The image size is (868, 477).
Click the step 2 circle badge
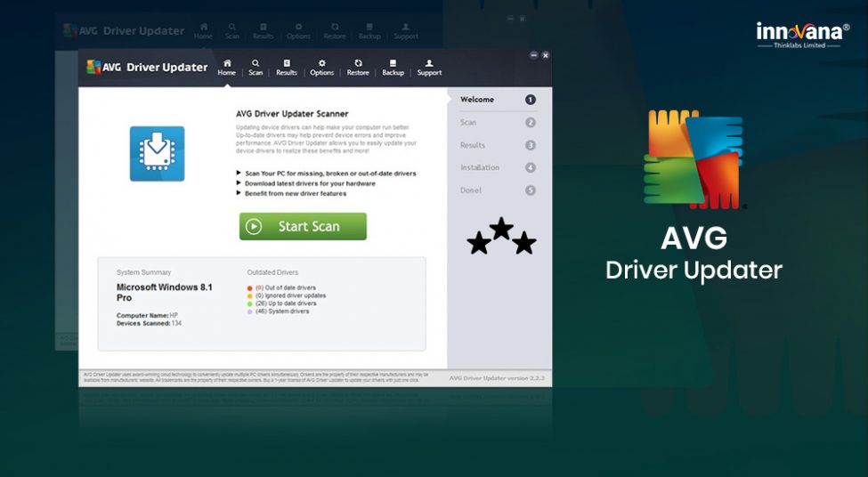[531, 122]
